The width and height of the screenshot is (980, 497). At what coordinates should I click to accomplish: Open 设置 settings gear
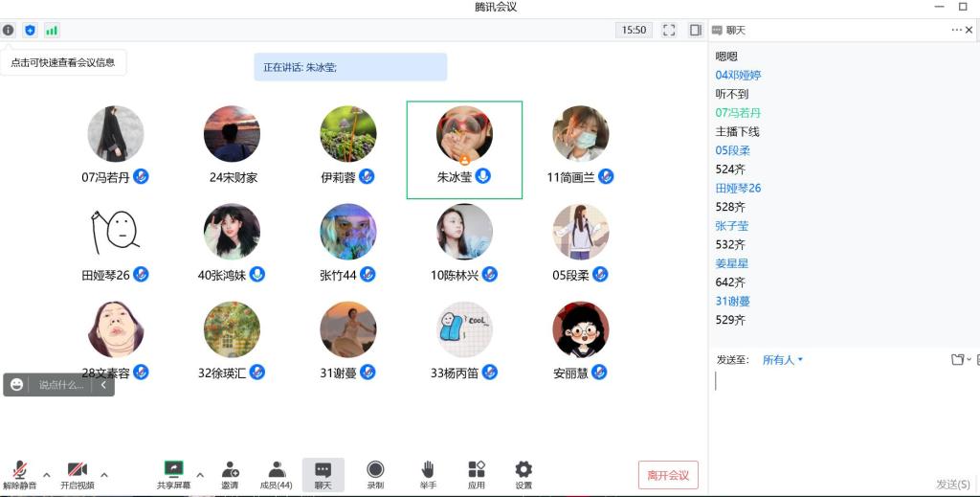pyautogui.click(x=523, y=474)
